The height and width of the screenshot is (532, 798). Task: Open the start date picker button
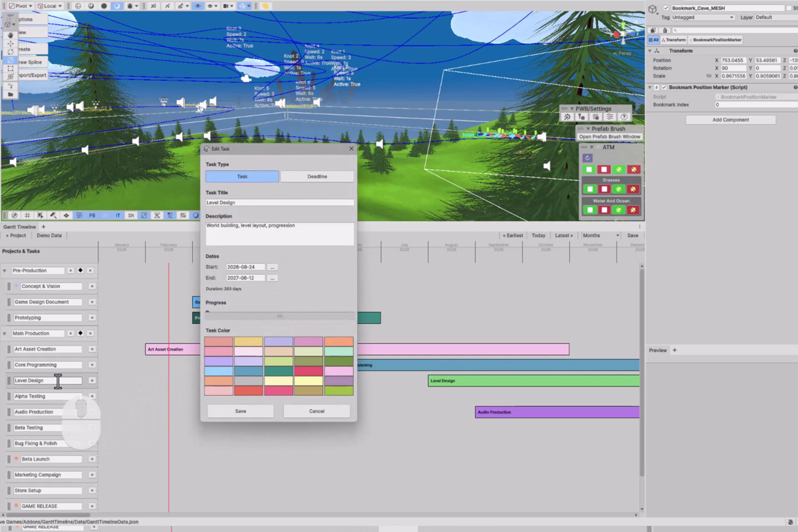tap(272, 267)
